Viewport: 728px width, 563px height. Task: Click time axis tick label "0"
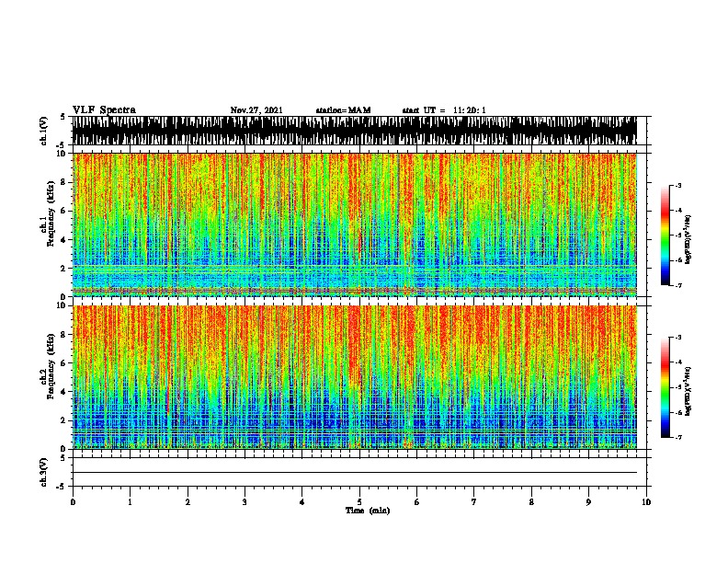tap(73, 502)
